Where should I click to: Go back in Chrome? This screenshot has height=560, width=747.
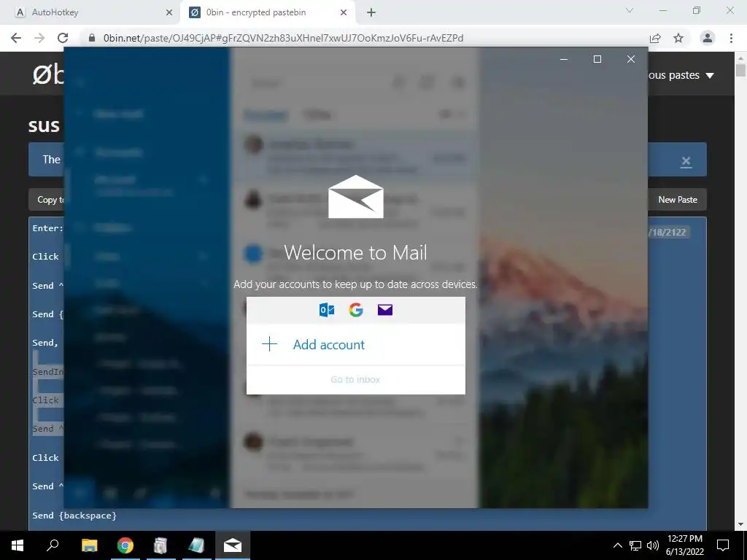(x=16, y=38)
